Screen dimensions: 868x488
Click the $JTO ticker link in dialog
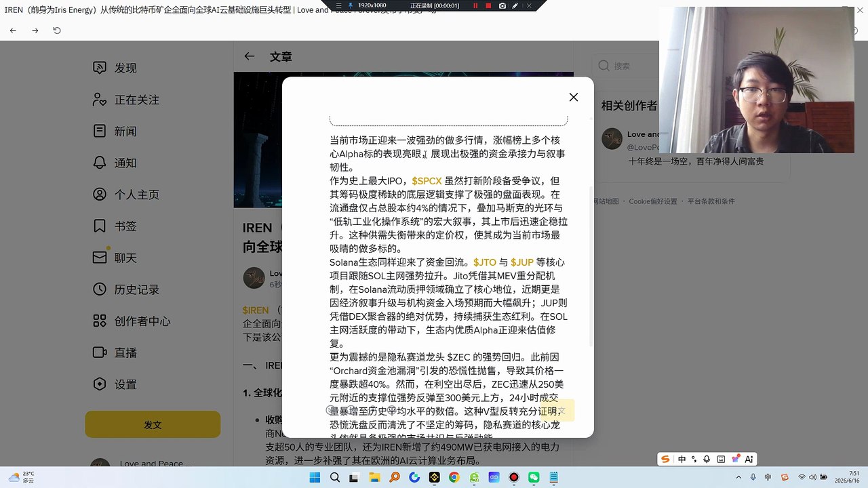click(485, 262)
